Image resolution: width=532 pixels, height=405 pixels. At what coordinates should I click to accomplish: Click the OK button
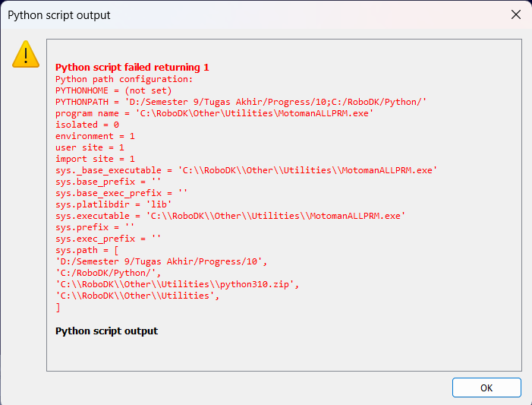(x=486, y=388)
